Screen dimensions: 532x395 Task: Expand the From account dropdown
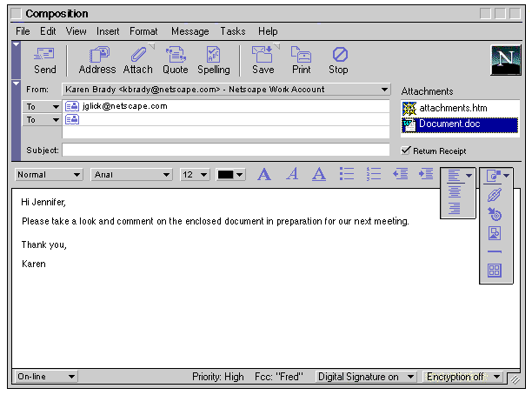tap(384, 89)
